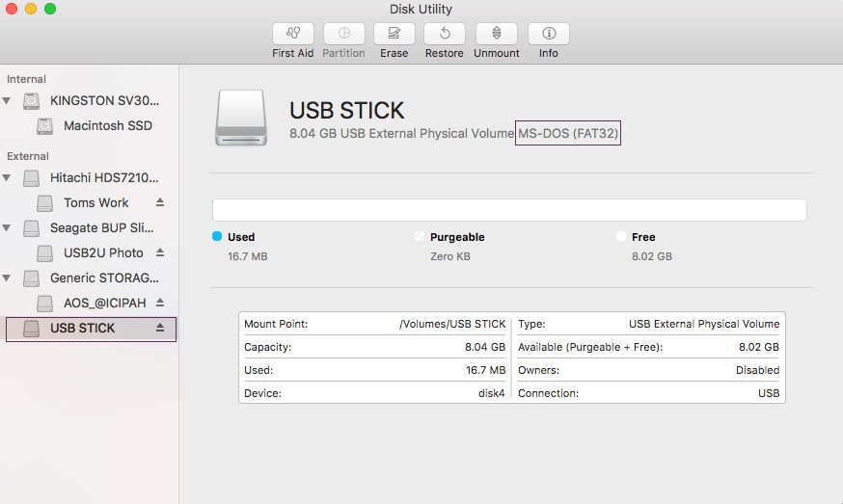Click the KINGSTON drive icon in sidebar
843x504 pixels.
pyautogui.click(x=31, y=101)
